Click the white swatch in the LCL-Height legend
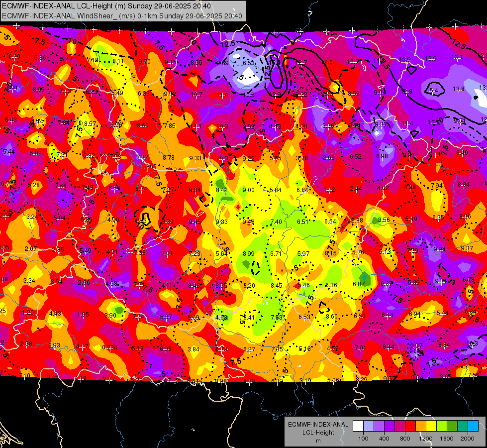 [x=358, y=426]
